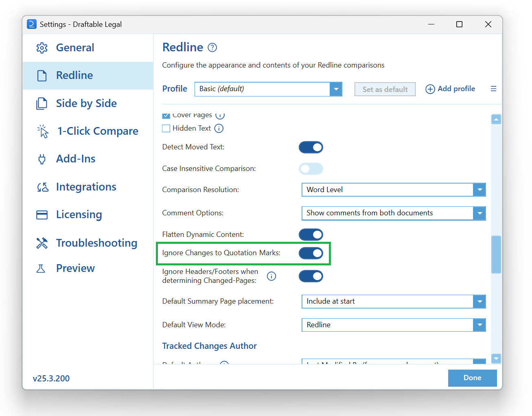Click the Licensing card icon
This screenshot has width=532, height=416.
click(42, 215)
